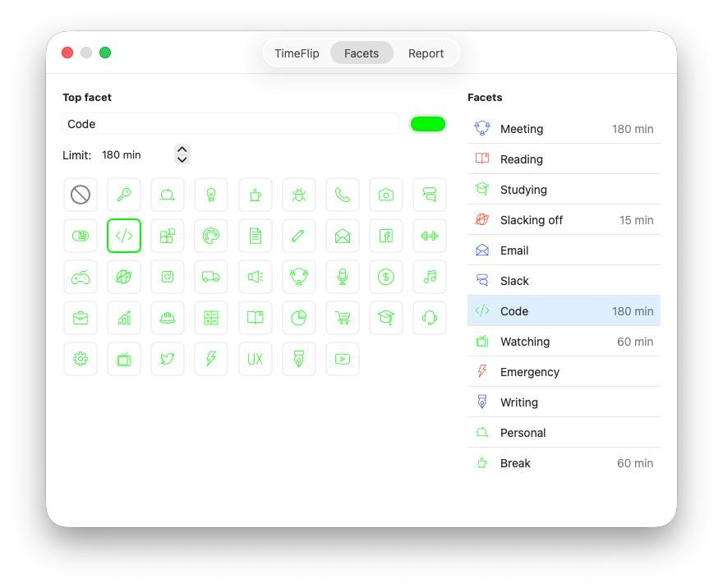The image size is (723, 588).
Task: Open the Report tab
Action: click(x=426, y=53)
